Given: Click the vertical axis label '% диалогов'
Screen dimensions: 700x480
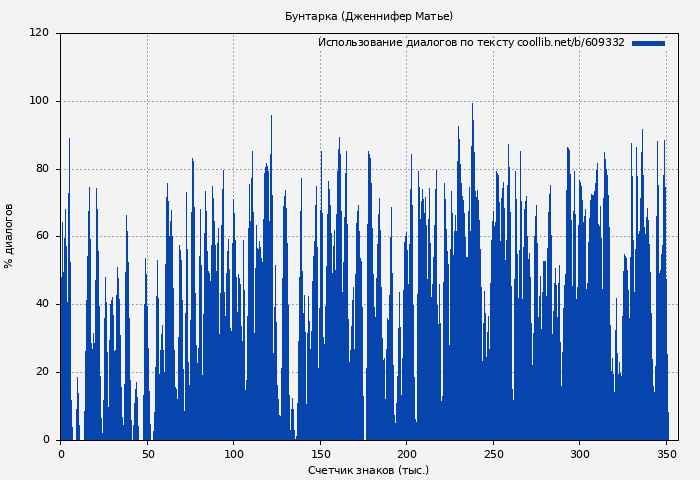Looking at the screenshot, I should (9, 236).
